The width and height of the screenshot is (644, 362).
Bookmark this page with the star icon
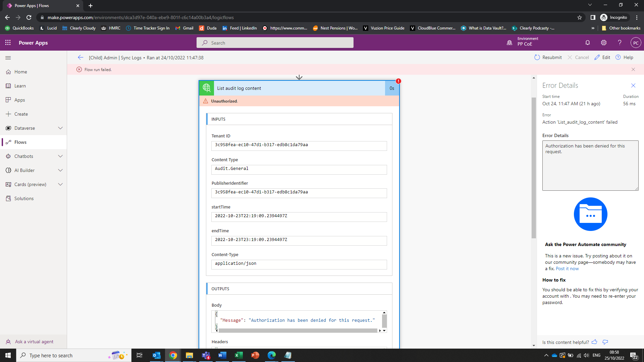580,17
